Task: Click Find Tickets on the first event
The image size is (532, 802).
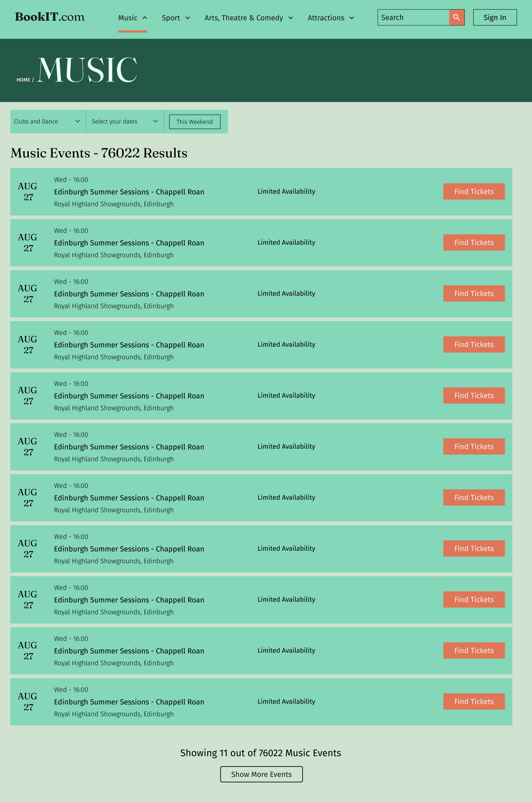Action: (x=474, y=191)
